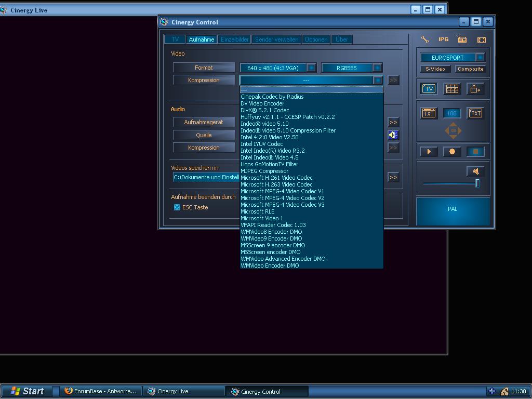Open the Optionen tab
The image size is (532, 399).
pyautogui.click(x=316, y=39)
